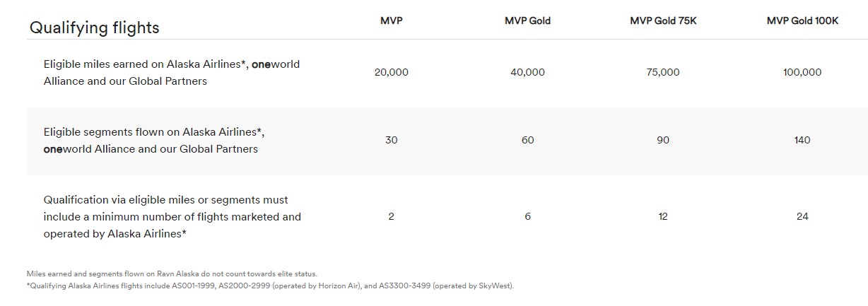Click the 40,000 miles value for MVP Gold
Screen dimensions: 868x306
(x=527, y=72)
